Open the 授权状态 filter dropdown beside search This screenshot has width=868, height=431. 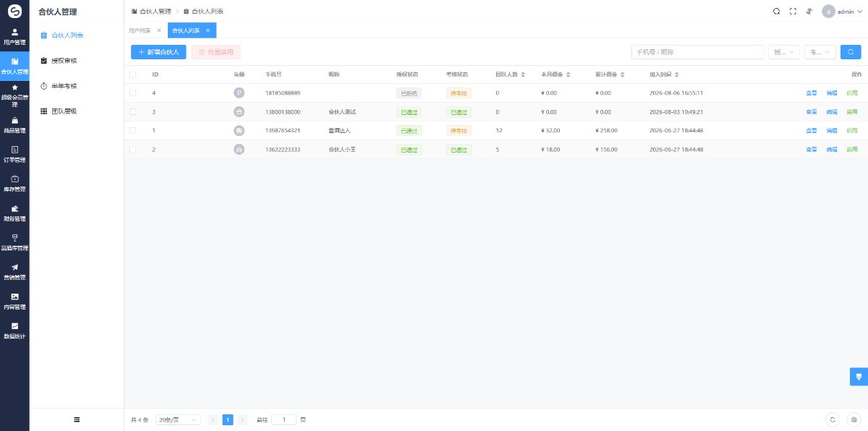[x=784, y=52]
